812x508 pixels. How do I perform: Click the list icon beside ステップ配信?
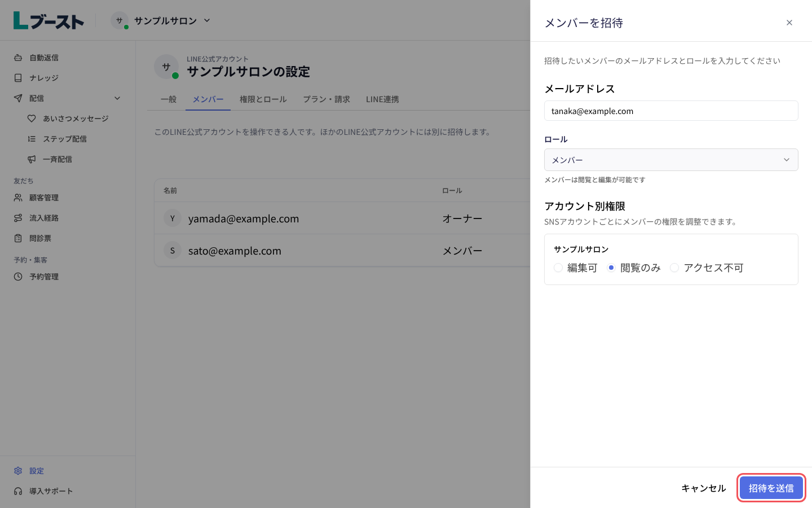click(x=32, y=139)
